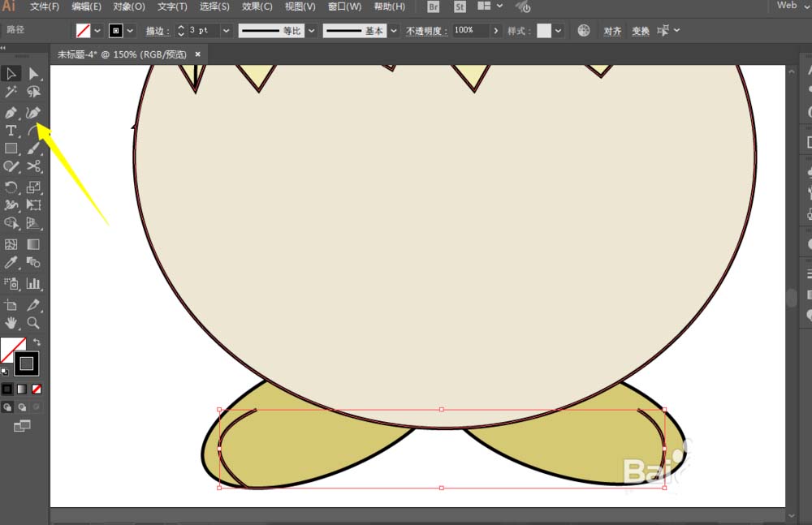Screen dimensions: 812x525
Task: Select the Lasso tool
Action: [33, 93]
